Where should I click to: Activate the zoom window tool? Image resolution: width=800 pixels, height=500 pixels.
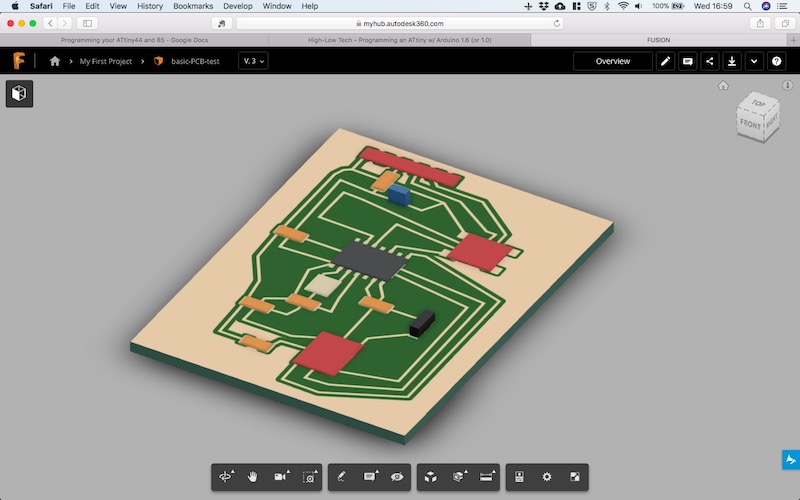[x=309, y=477]
